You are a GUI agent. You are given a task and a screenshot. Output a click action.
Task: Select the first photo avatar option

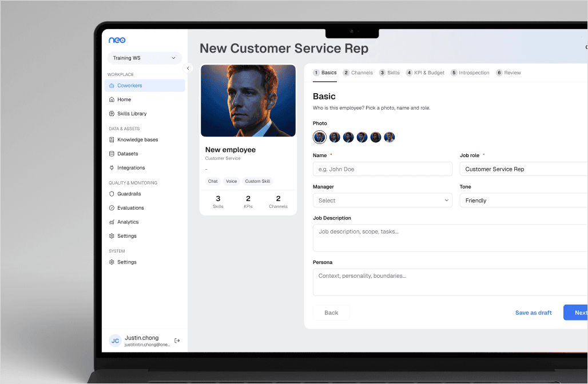click(320, 137)
